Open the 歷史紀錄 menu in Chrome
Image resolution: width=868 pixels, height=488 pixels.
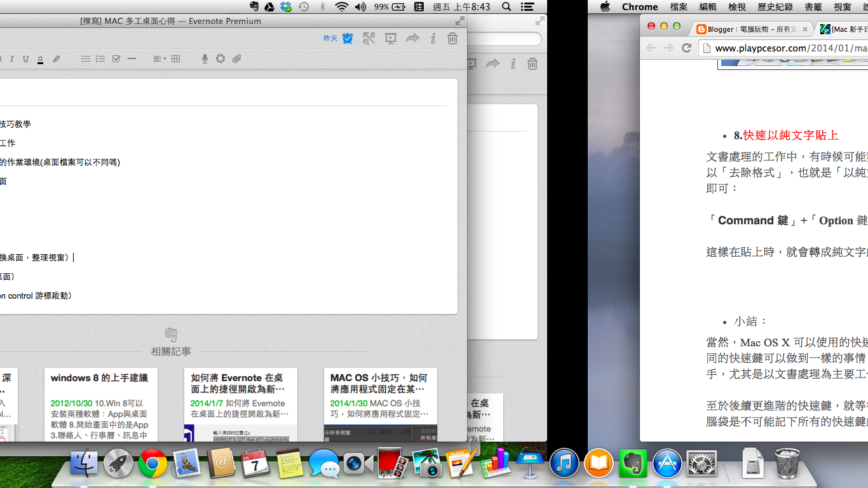775,7
